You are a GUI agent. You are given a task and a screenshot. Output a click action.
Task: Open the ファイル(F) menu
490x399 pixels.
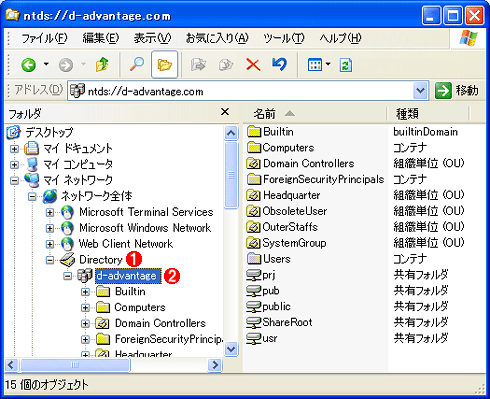click(44, 38)
